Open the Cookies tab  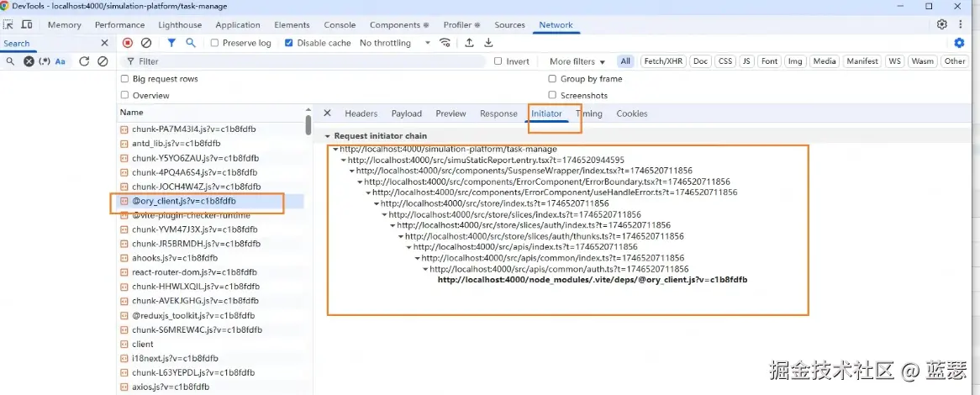[x=632, y=113]
